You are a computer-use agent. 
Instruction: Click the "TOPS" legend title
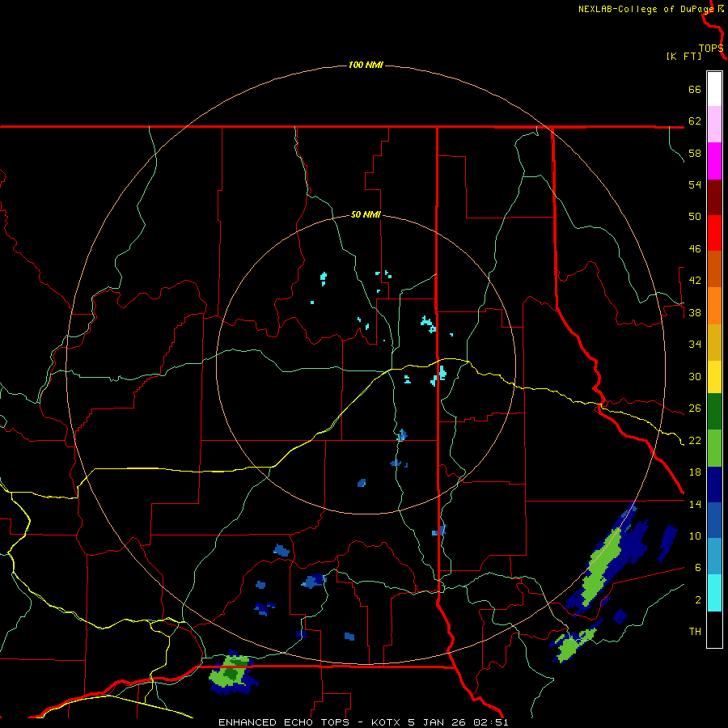tap(711, 49)
